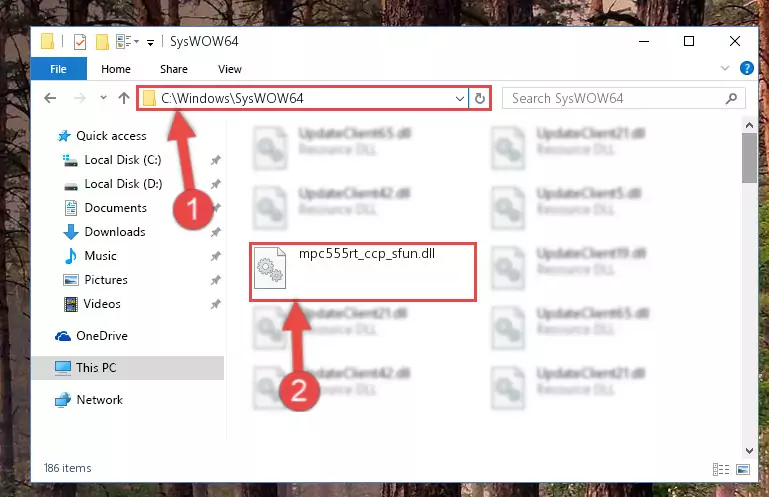Screen dimensions: 769x497
Task: Click the mpc555rt_ccp_sfun.dll gear file icon
Action: pos(270,268)
